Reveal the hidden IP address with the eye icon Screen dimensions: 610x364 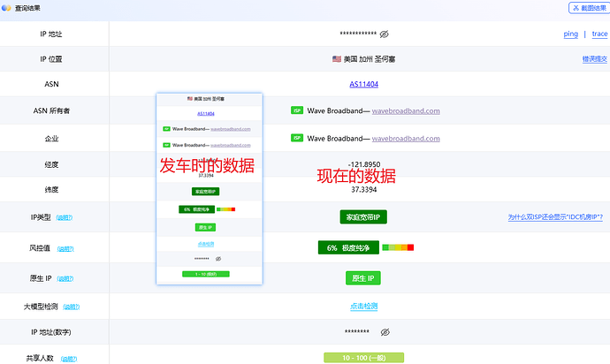point(384,34)
